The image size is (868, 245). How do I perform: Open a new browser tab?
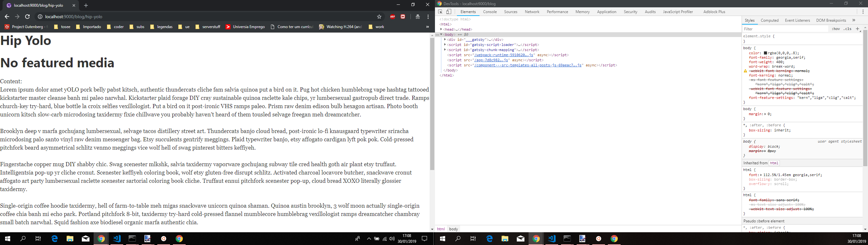pyautogui.click(x=86, y=5)
